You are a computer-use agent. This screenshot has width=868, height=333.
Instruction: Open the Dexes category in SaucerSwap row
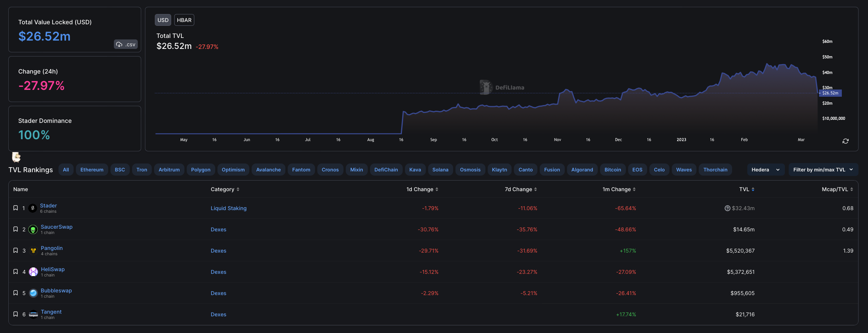coord(218,229)
